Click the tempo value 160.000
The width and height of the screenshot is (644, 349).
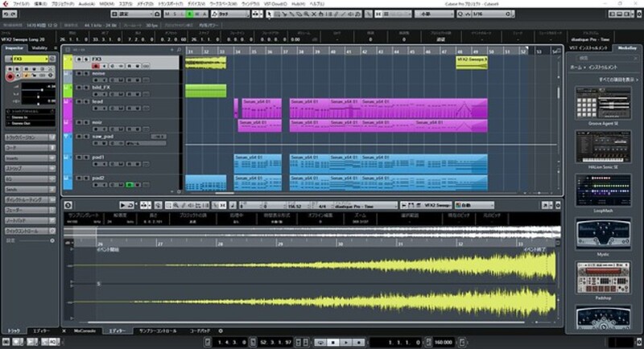(x=444, y=342)
